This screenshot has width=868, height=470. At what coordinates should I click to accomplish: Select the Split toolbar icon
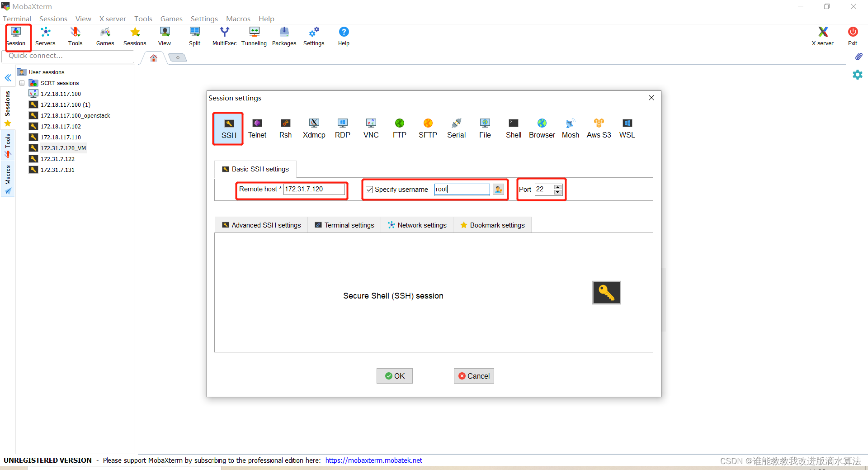195,37
